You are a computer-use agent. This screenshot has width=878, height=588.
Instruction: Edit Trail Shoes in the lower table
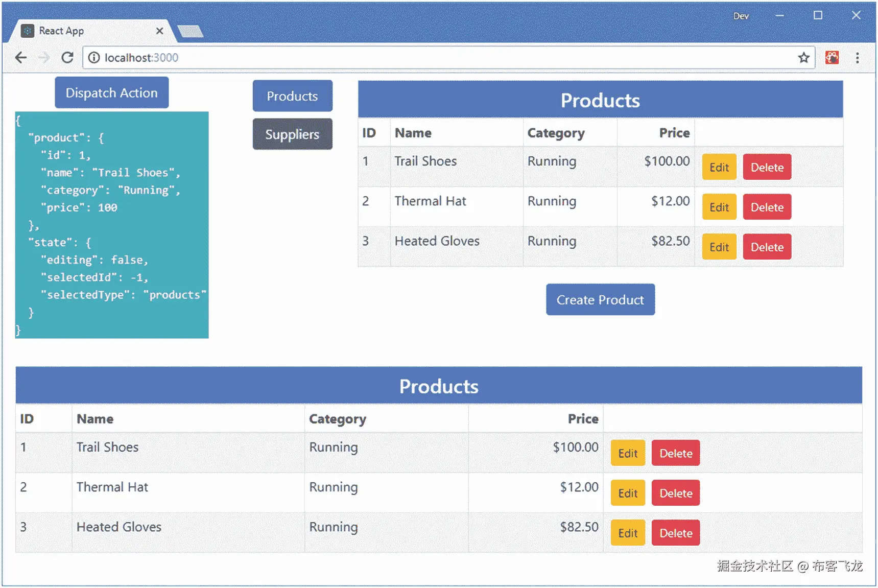(628, 453)
